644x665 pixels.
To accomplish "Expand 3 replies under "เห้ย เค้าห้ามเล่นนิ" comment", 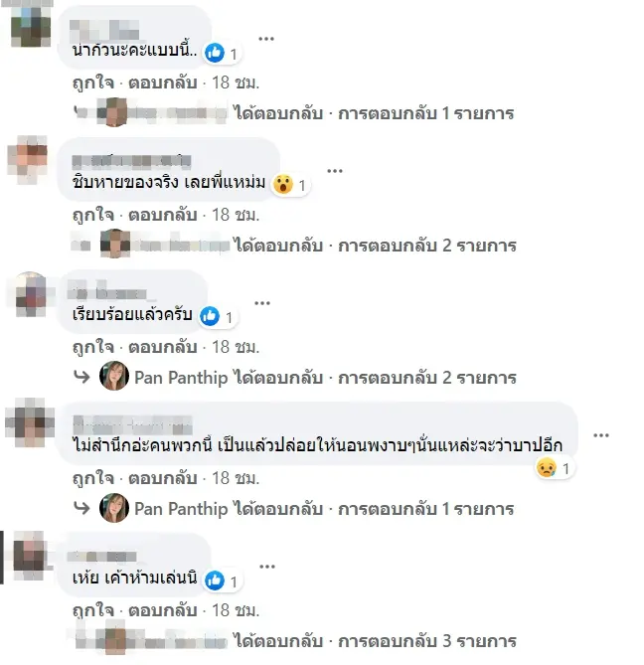I will coord(294,641).
